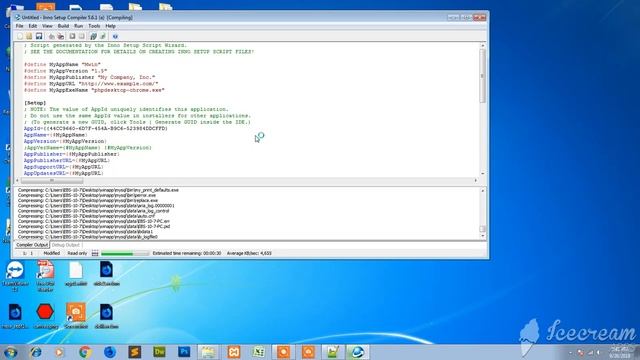This screenshot has height=360, width=640.
Task: Click the editor horizontal scroll-left arrow
Action: [17, 180]
